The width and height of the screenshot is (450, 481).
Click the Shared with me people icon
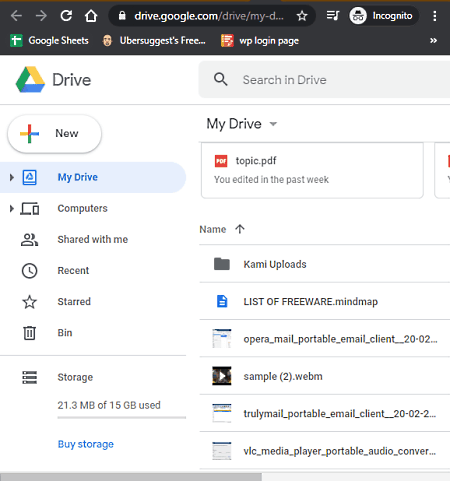tap(29, 239)
